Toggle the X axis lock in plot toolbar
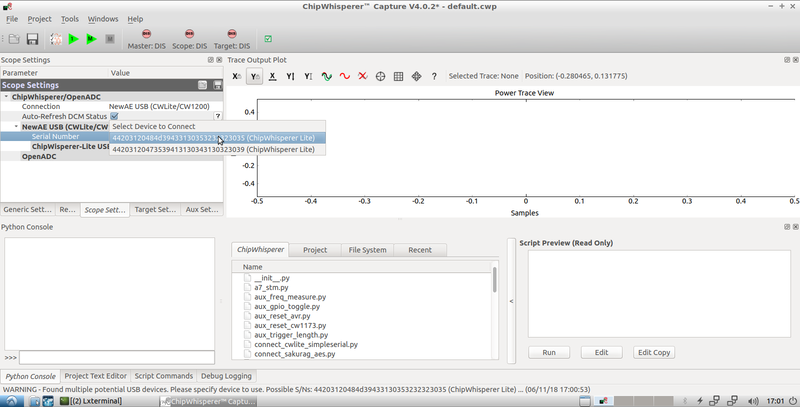Viewport: 800px width, 407px height. click(237, 76)
